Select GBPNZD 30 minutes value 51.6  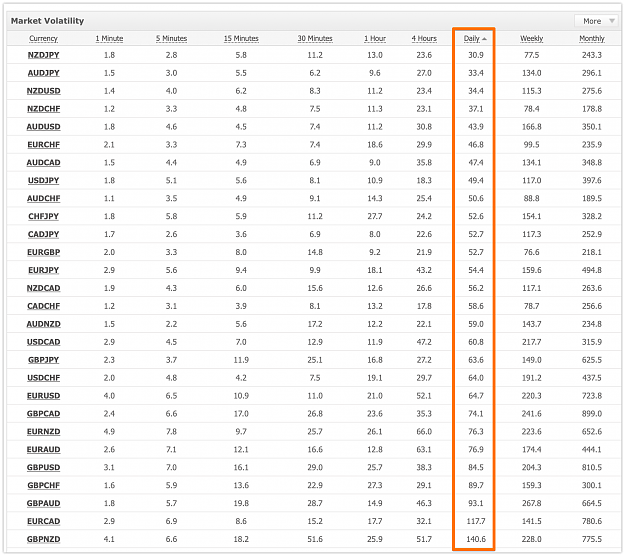(x=315, y=539)
